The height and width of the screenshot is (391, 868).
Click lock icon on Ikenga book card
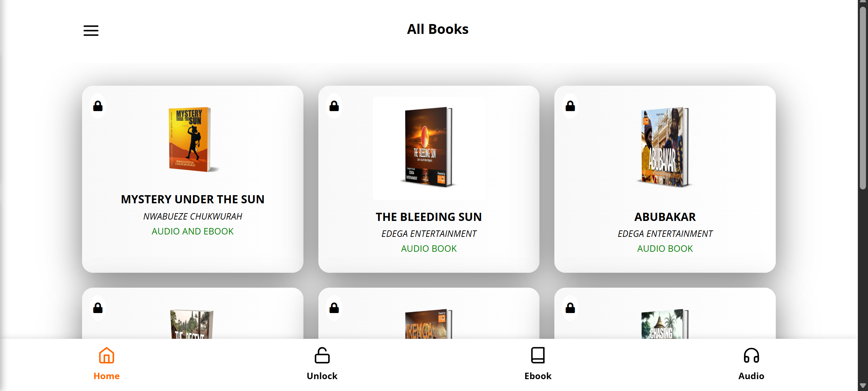click(334, 308)
